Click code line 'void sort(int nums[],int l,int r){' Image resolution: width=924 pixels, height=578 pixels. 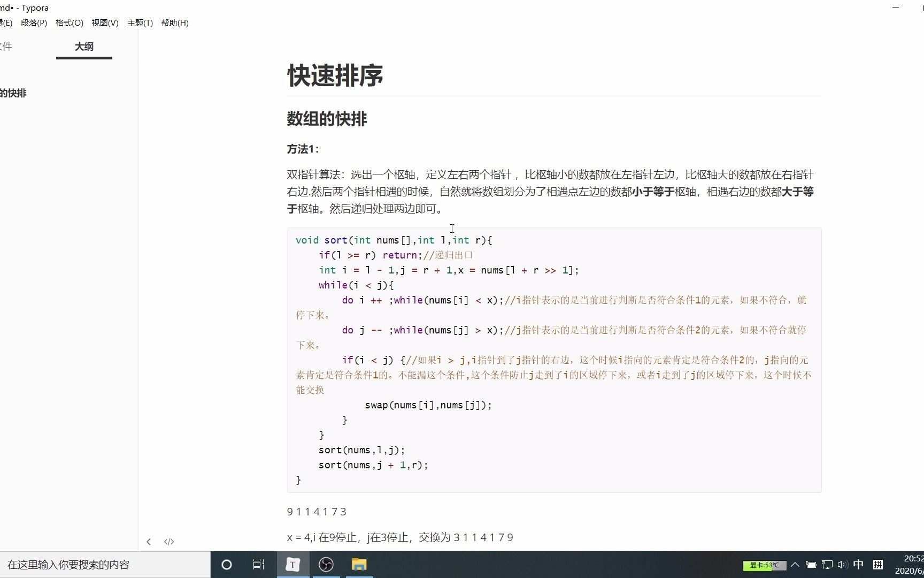point(394,240)
